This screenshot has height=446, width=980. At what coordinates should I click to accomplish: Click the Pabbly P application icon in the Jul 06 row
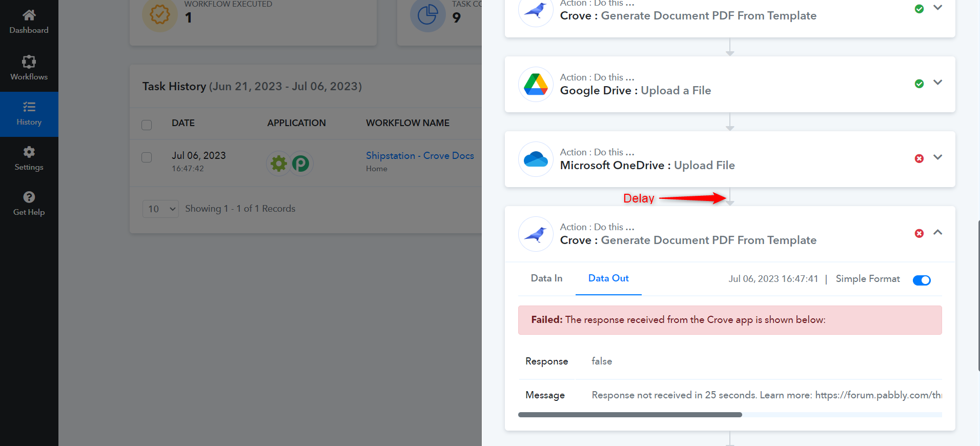(301, 164)
